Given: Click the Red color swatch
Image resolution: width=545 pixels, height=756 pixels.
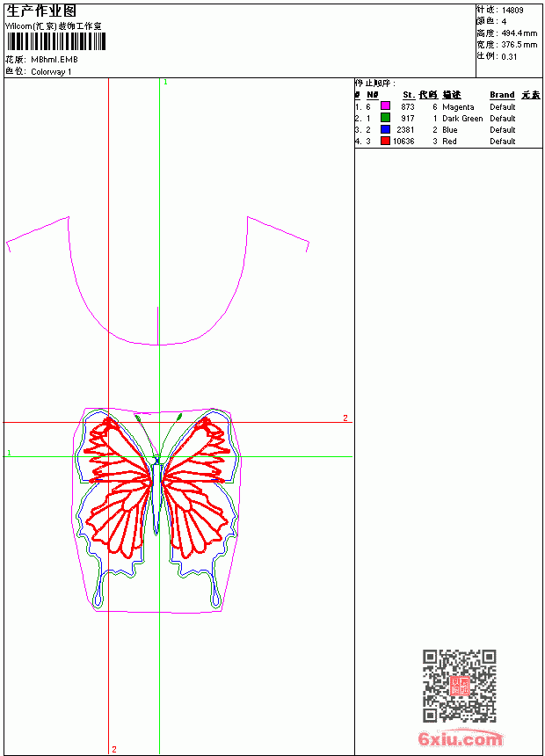Looking at the screenshot, I should tap(385, 141).
